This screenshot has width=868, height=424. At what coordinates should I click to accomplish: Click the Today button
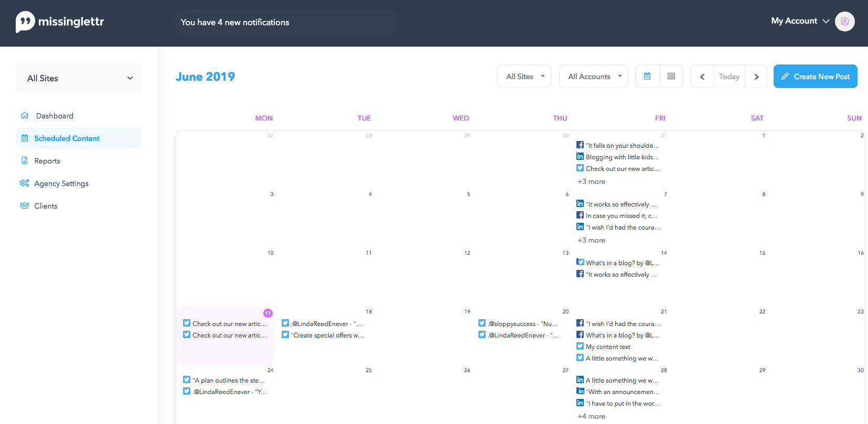click(x=729, y=77)
